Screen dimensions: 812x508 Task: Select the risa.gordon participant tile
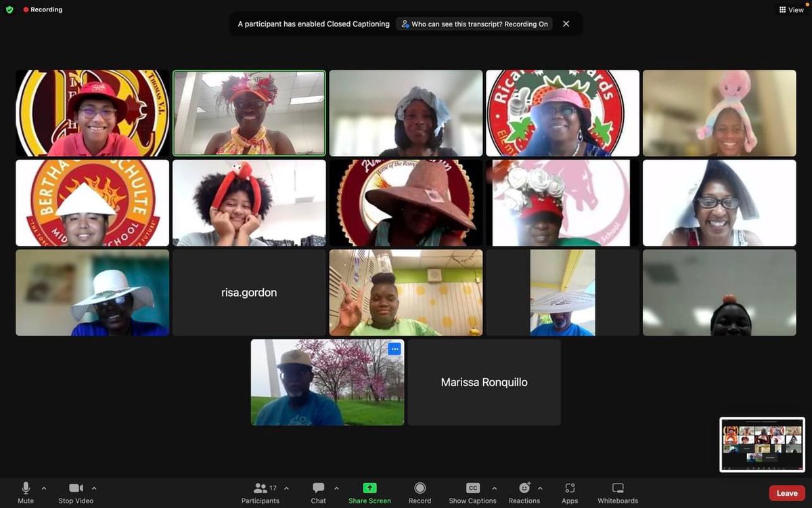point(249,293)
